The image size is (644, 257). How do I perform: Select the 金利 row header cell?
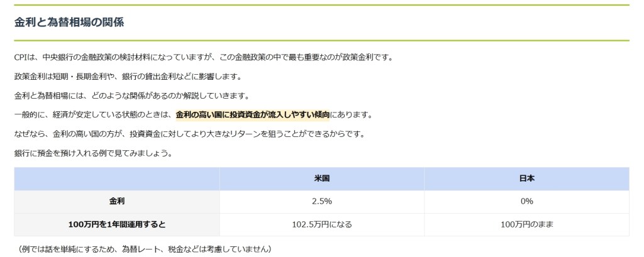(117, 201)
